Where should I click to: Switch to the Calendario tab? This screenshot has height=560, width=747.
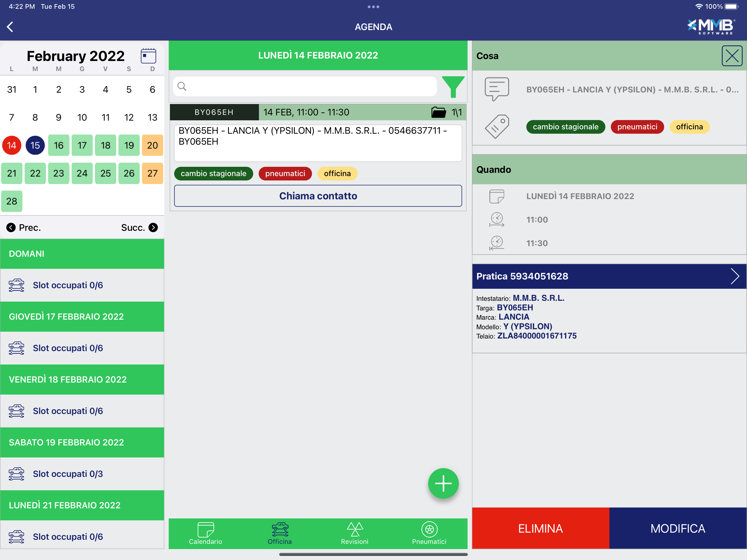(206, 533)
